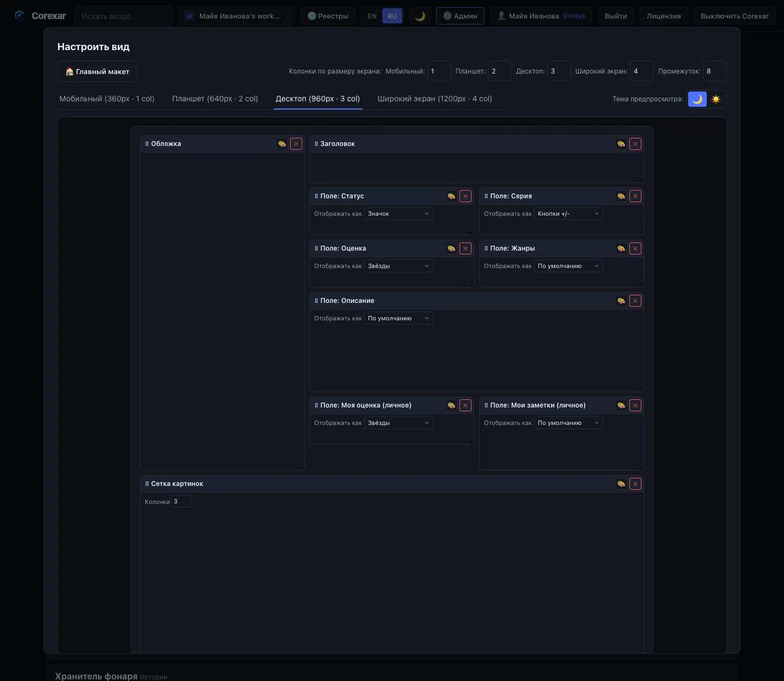The width and height of the screenshot is (784, 681).
Task: Open the Майя Иванова's workspace switcher
Action: [236, 16]
